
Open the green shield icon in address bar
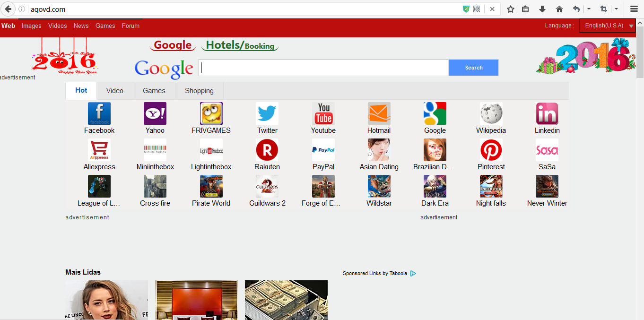tap(466, 9)
